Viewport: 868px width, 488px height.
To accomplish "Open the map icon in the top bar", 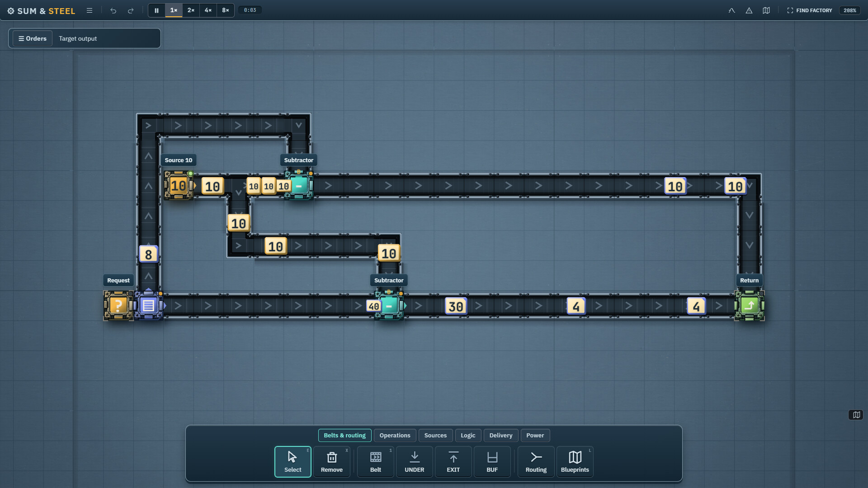I will (x=766, y=10).
